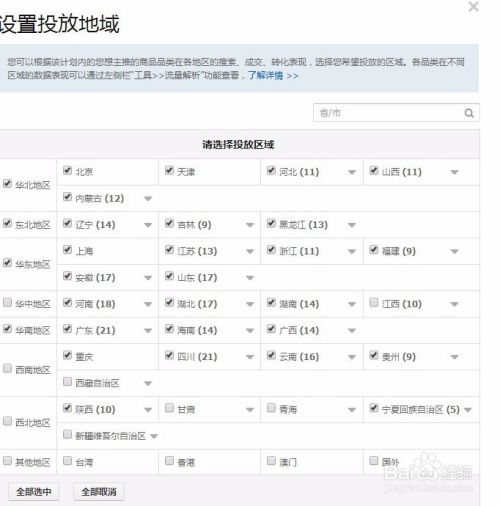
Task: Uncheck the 重庆 checkbox
Action: (x=67, y=355)
